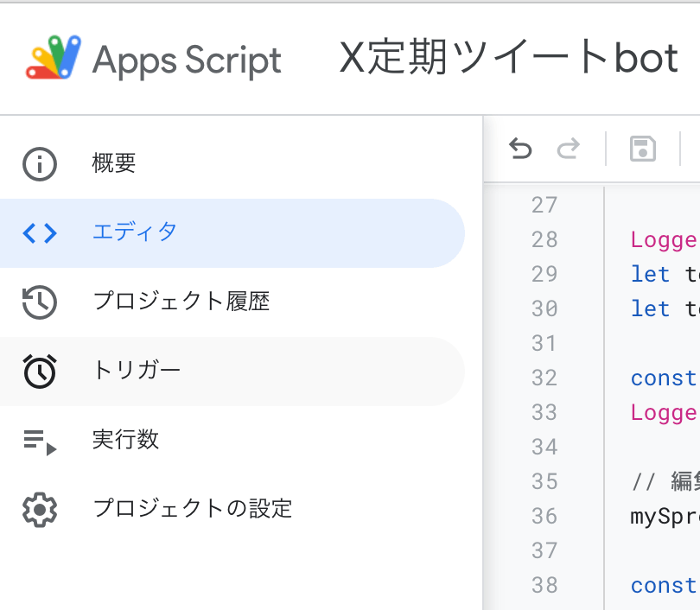
Task: Click the Apps Script logo icon
Action: coord(54,58)
